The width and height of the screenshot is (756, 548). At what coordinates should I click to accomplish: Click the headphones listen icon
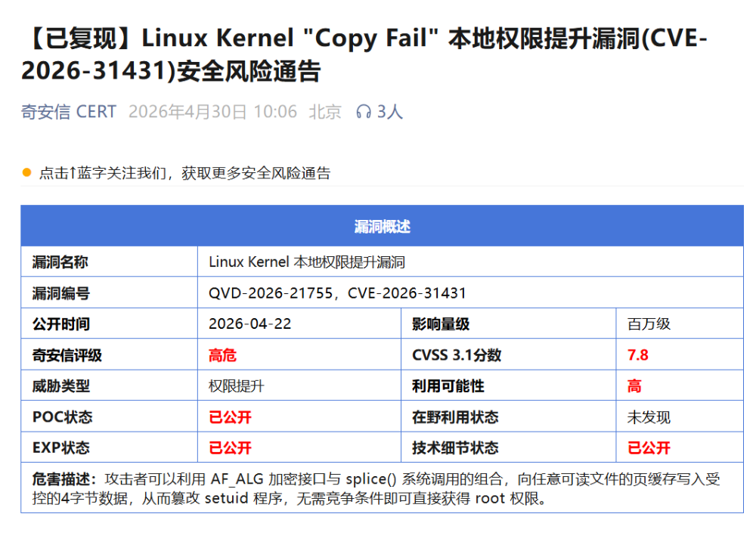365,112
